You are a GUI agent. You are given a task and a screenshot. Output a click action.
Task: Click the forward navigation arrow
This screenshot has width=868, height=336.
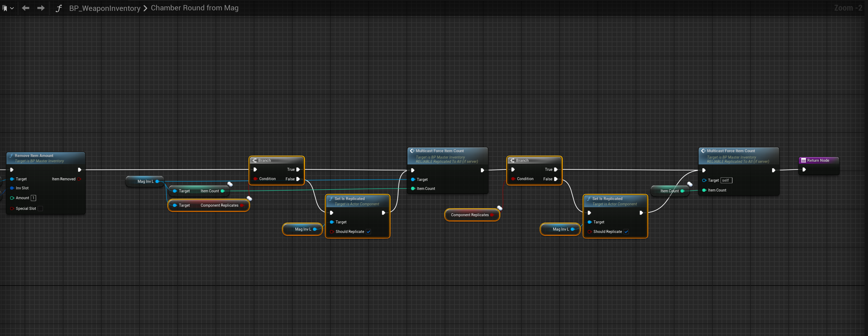click(41, 8)
